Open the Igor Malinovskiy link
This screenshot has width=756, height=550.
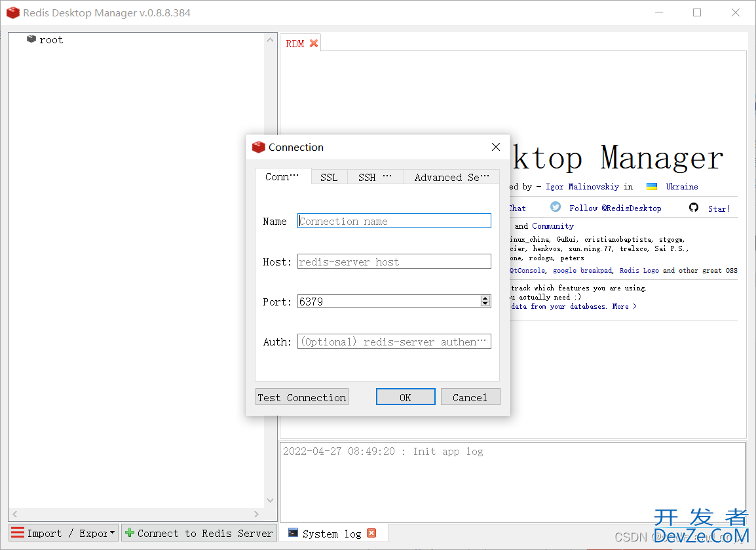pos(582,187)
